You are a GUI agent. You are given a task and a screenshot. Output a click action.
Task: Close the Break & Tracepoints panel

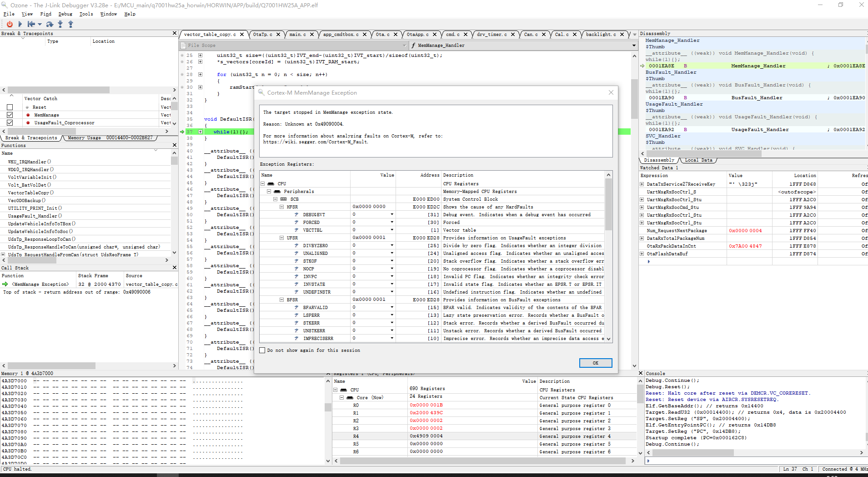click(175, 33)
